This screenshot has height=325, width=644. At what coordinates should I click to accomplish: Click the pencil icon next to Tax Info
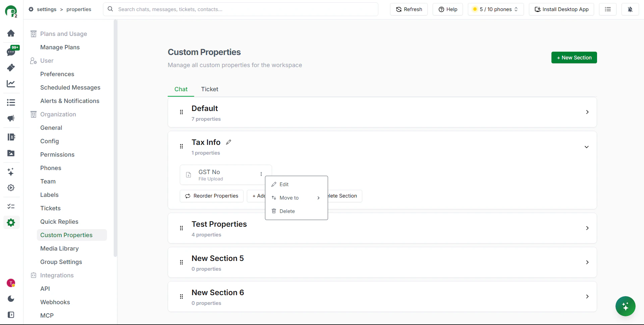click(228, 142)
